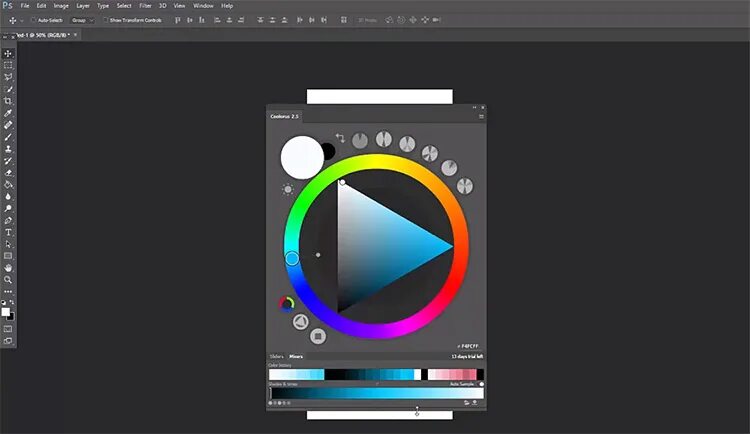
Task: Open the Window menu
Action: click(x=203, y=6)
